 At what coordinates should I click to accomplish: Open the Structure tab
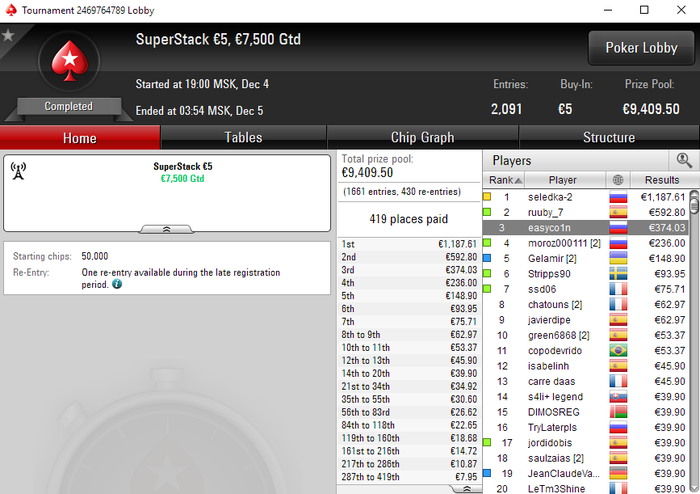tap(609, 137)
